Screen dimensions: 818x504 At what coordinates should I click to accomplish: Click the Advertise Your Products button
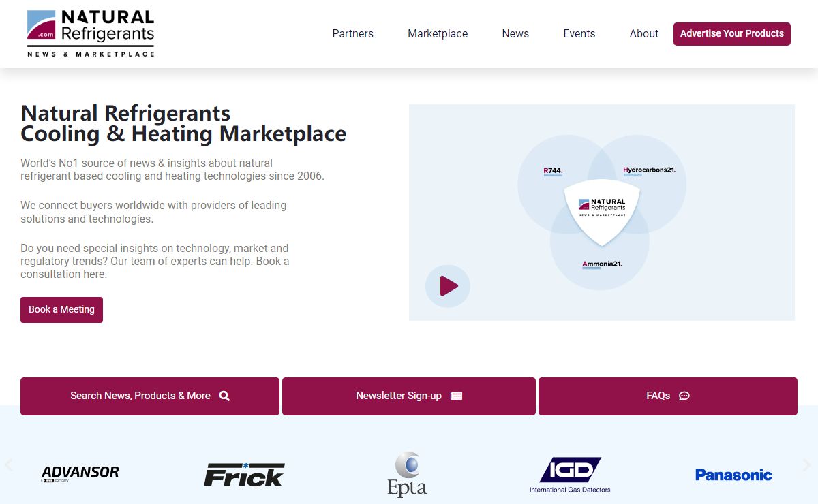(x=732, y=33)
